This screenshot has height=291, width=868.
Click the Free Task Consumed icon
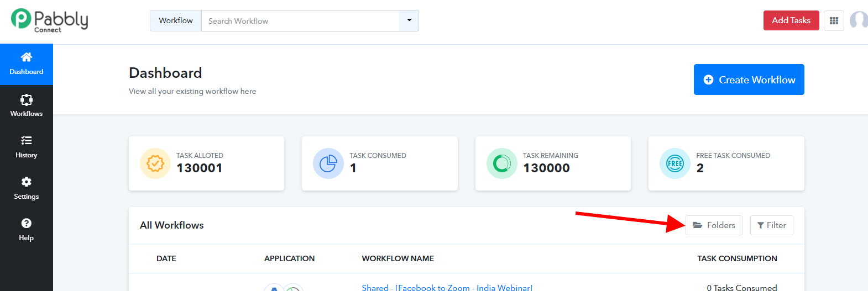675,163
